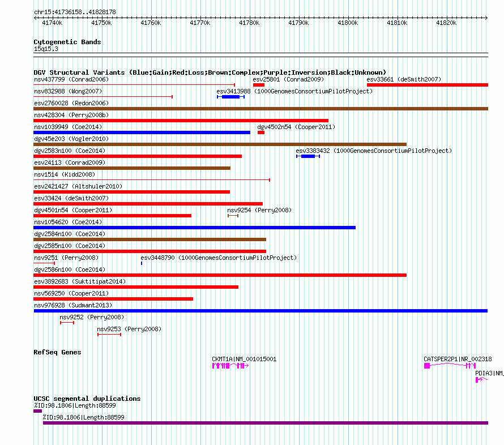
Task: Click the esv24113 (Conrad2009) label
Action: 70,162
